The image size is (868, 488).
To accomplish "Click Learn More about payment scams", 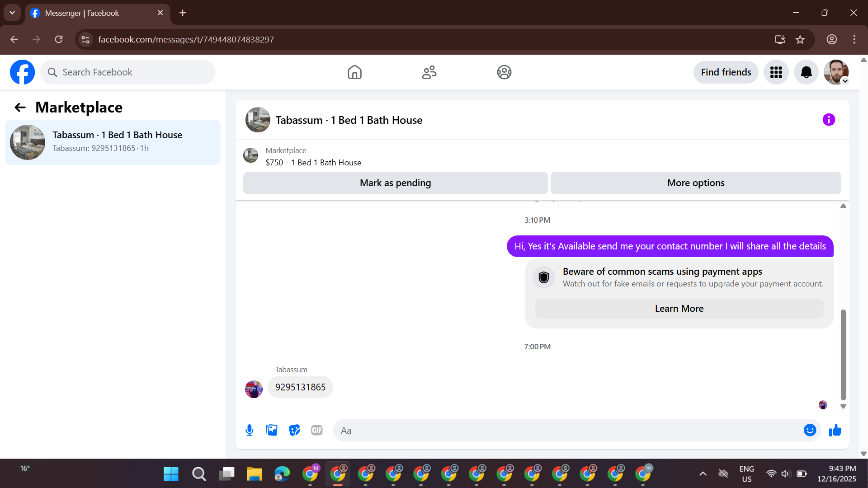I will [x=679, y=309].
